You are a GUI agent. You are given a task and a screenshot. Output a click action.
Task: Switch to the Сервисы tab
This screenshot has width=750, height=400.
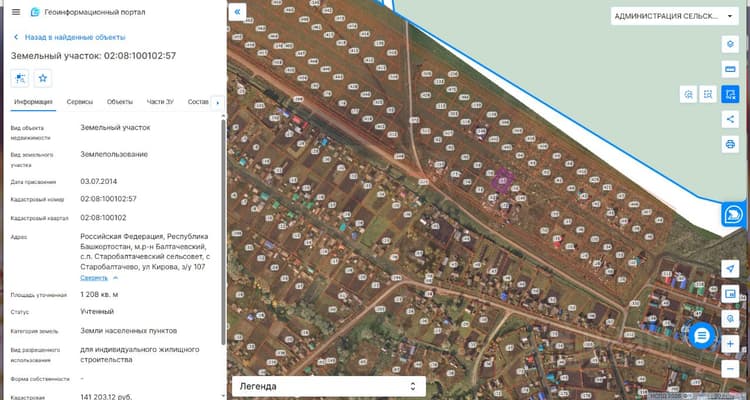point(80,102)
